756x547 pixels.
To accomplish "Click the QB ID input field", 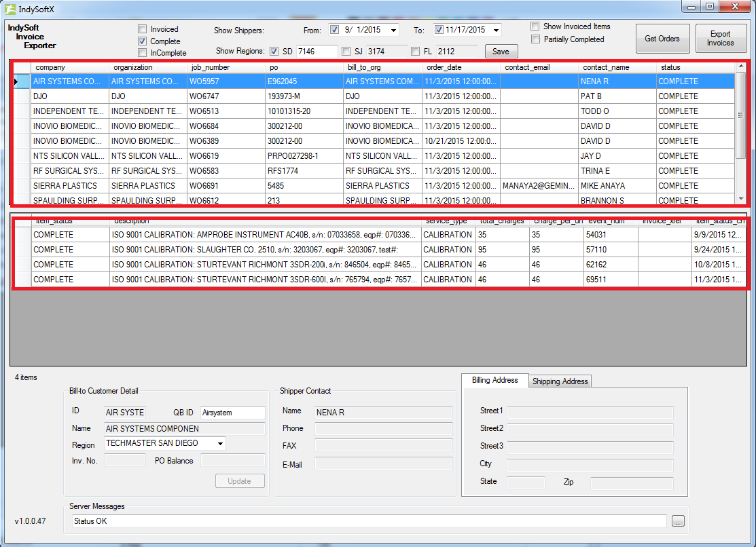I will (x=232, y=413).
